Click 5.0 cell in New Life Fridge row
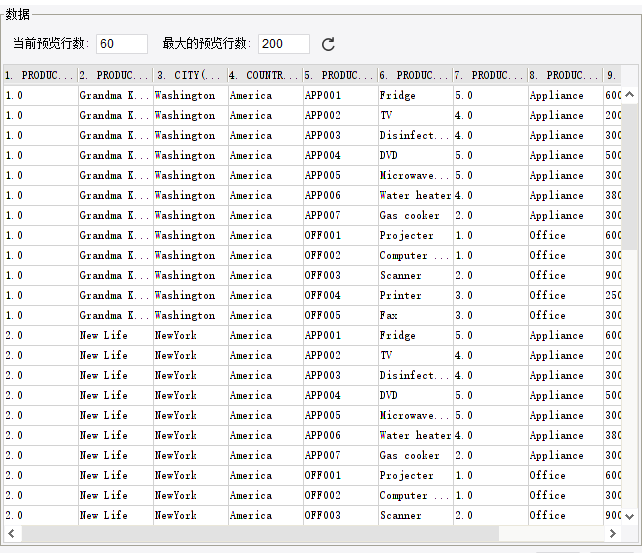The height and width of the screenshot is (553, 642). [x=490, y=336]
